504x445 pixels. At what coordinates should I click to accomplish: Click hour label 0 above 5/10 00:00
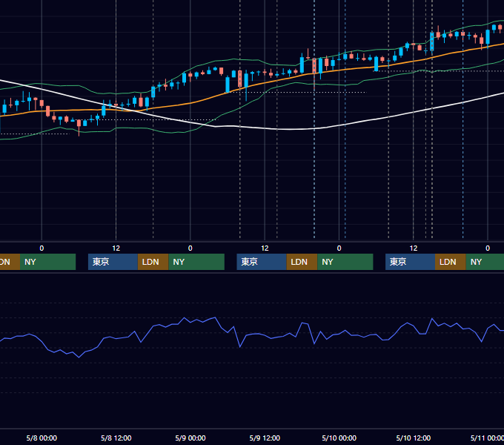[x=339, y=248]
